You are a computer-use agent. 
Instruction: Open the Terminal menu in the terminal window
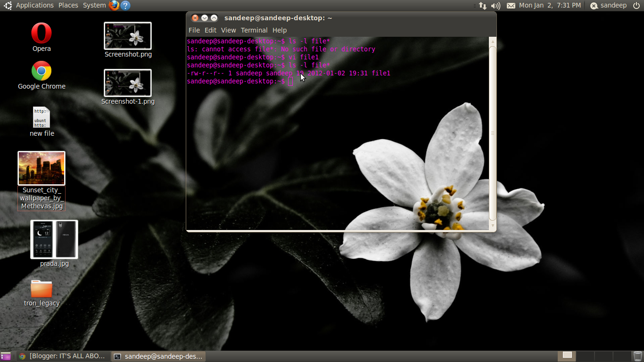pos(254,30)
